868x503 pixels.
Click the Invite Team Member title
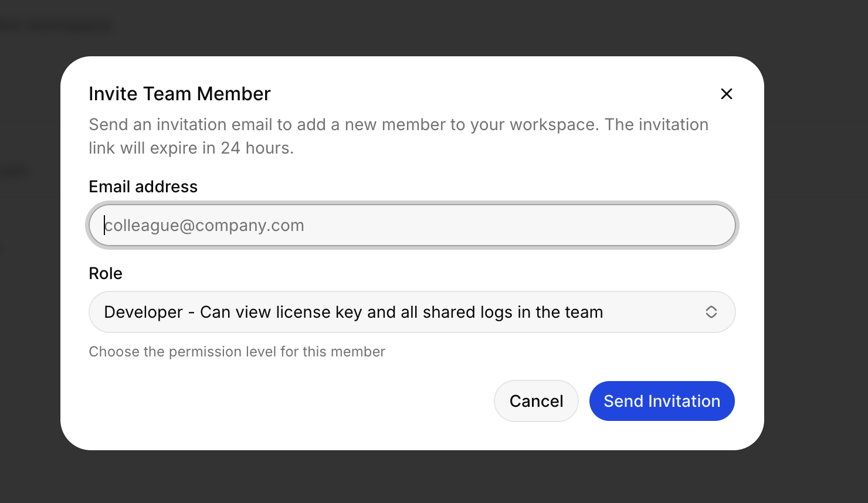[179, 93]
